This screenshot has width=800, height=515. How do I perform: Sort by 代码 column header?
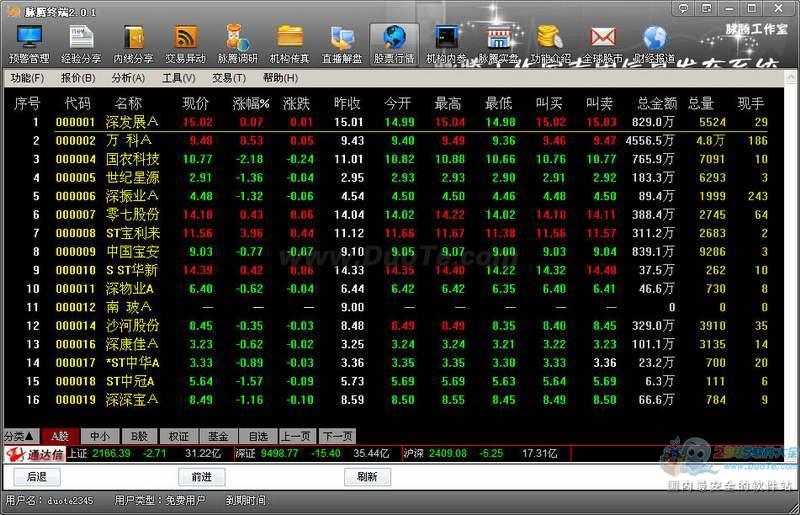78,104
